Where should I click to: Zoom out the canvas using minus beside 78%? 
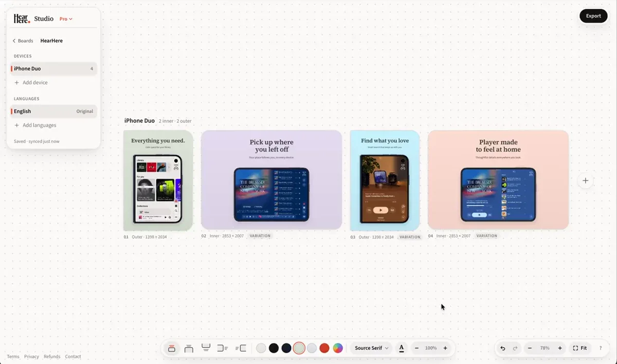point(530,348)
